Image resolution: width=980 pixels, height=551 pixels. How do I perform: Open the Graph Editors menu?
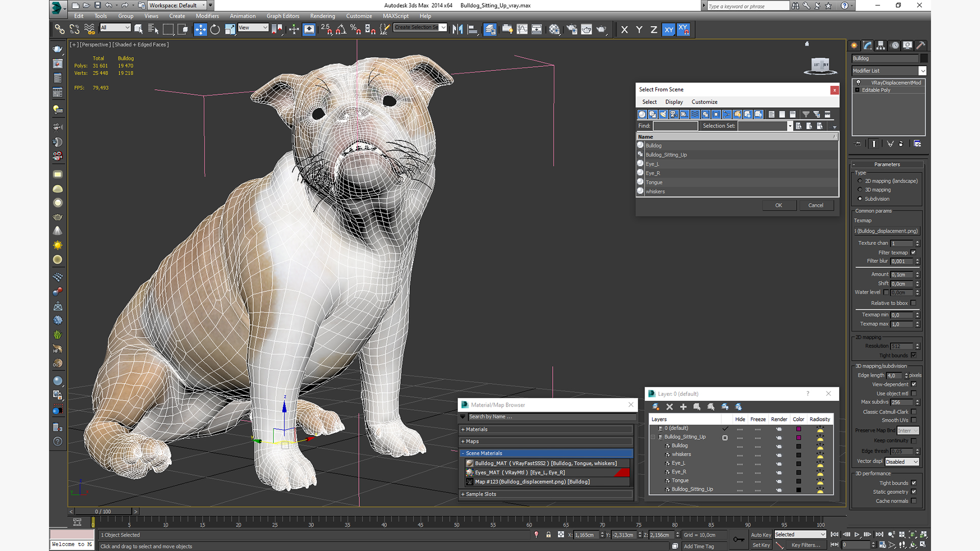coord(283,16)
